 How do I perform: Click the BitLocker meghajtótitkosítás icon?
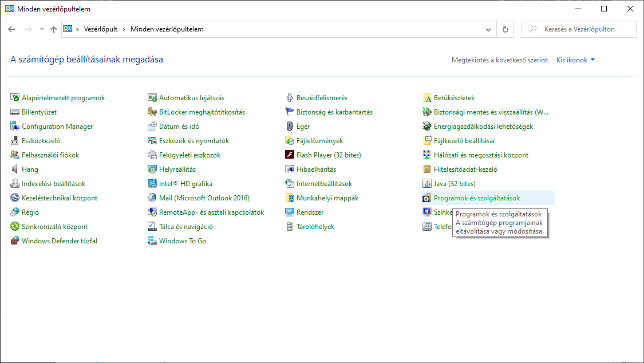152,112
